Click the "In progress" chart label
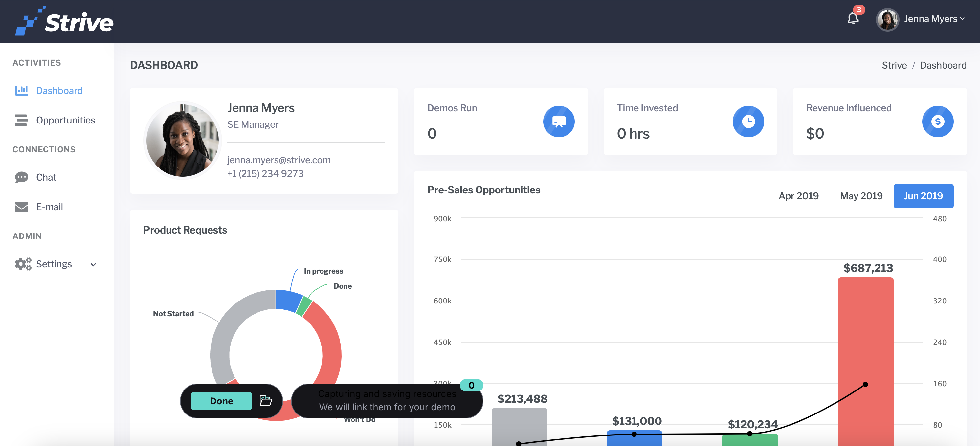This screenshot has height=446, width=980. 323,271
